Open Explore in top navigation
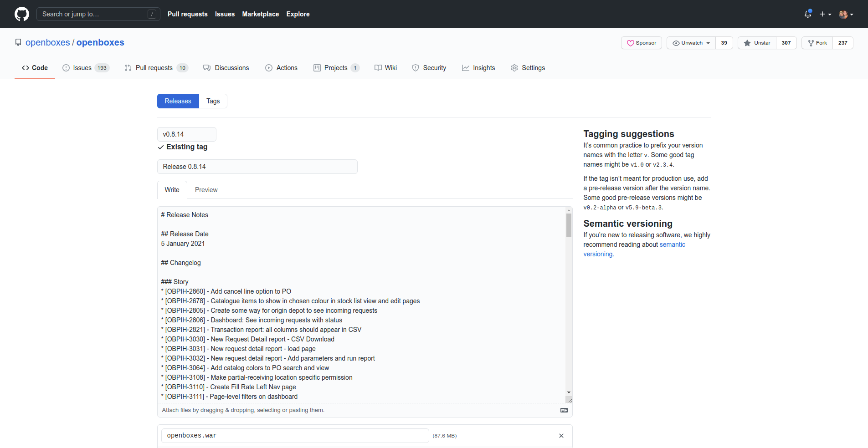 [298, 14]
